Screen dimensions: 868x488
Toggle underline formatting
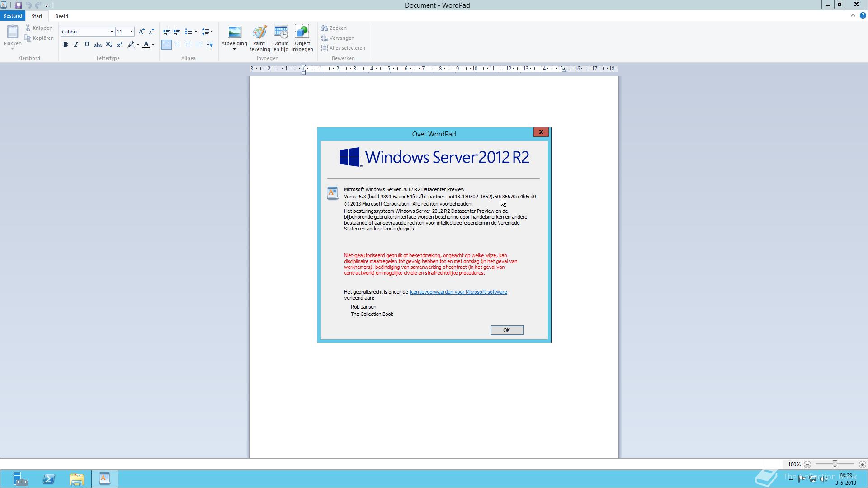[x=87, y=45]
